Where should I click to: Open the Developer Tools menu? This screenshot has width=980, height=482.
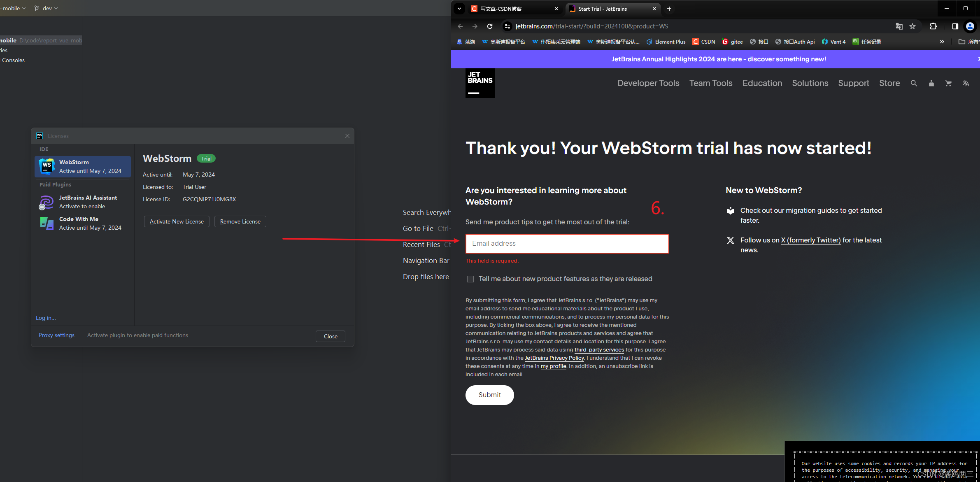[648, 83]
